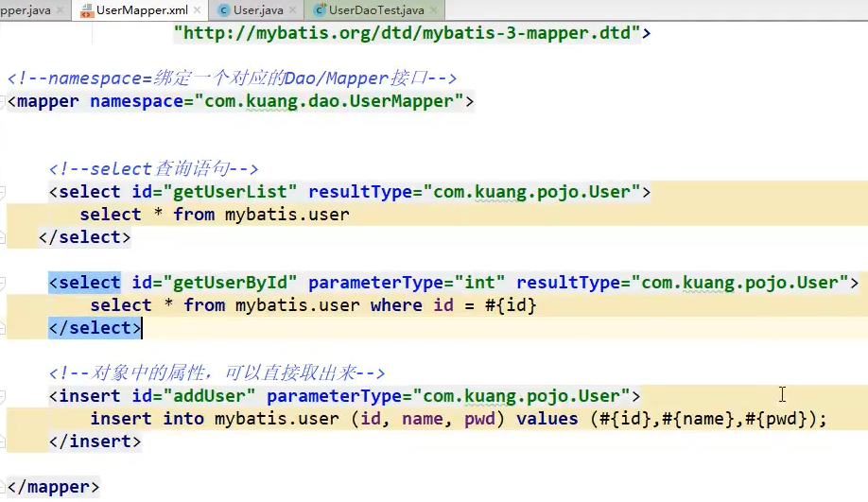Click the parameterType value "int"
The image size is (868, 502).
tap(479, 283)
